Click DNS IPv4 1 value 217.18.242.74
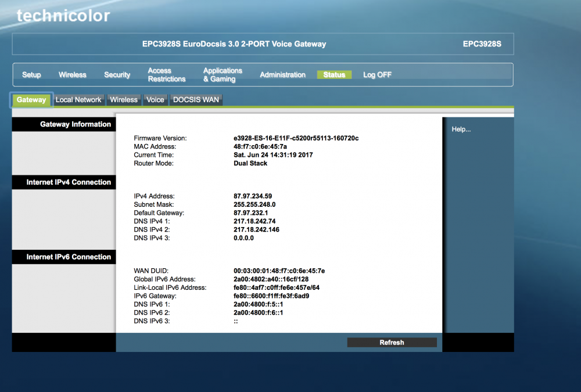 coord(254,221)
